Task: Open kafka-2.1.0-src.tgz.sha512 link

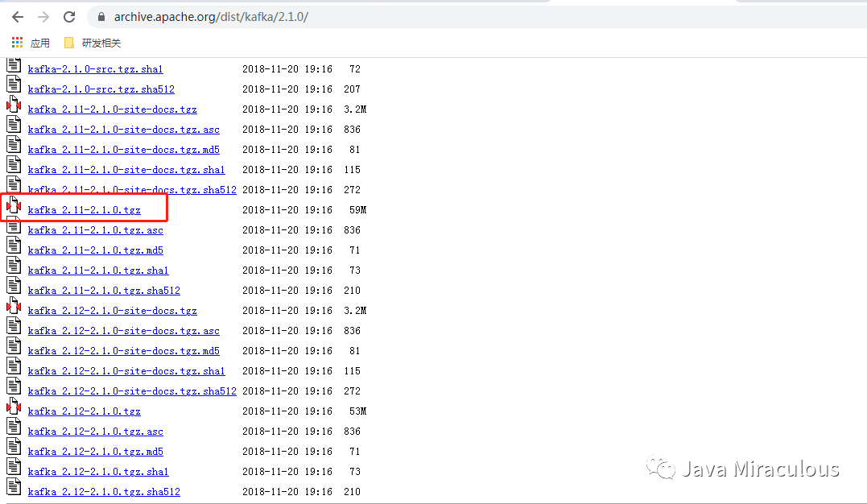Action: point(101,89)
